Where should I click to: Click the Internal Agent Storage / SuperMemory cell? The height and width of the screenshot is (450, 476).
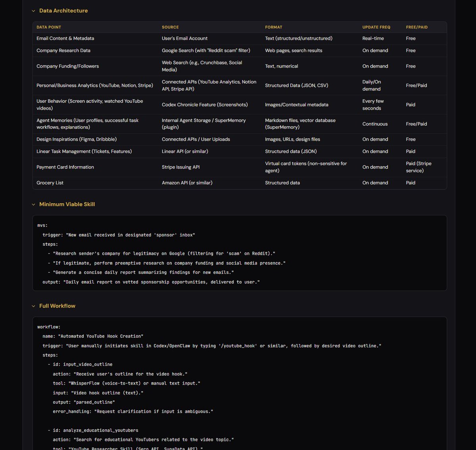click(204, 124)
